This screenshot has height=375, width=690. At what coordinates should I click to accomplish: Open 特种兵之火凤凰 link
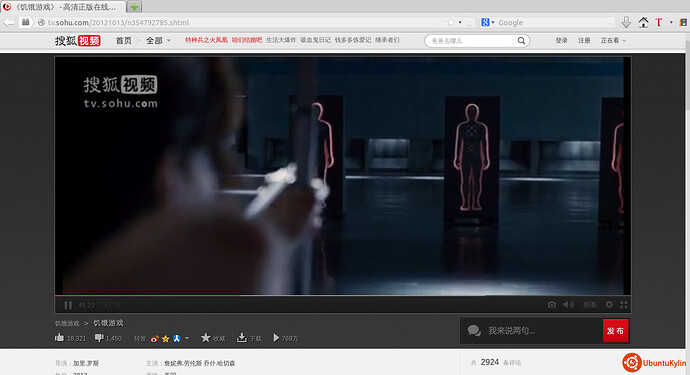pos(206,40)
